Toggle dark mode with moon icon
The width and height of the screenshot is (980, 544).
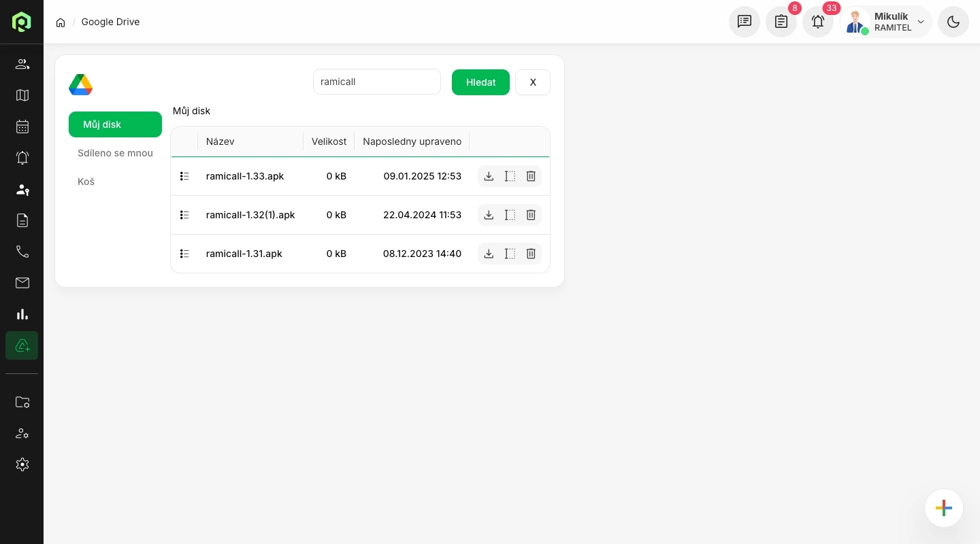tap(953, 22)
